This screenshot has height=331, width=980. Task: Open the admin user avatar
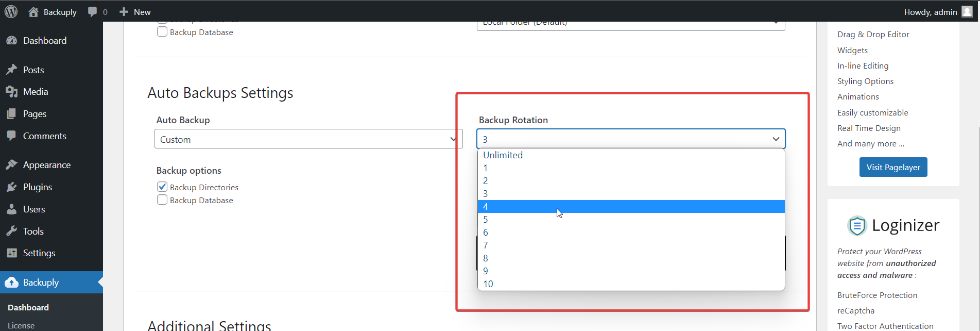pos(967,11)
